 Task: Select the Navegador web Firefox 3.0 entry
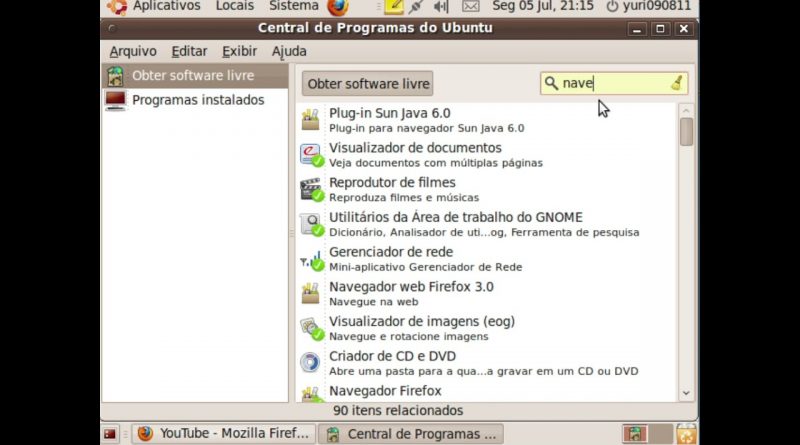pyautogui.click(x=487, y=293)
